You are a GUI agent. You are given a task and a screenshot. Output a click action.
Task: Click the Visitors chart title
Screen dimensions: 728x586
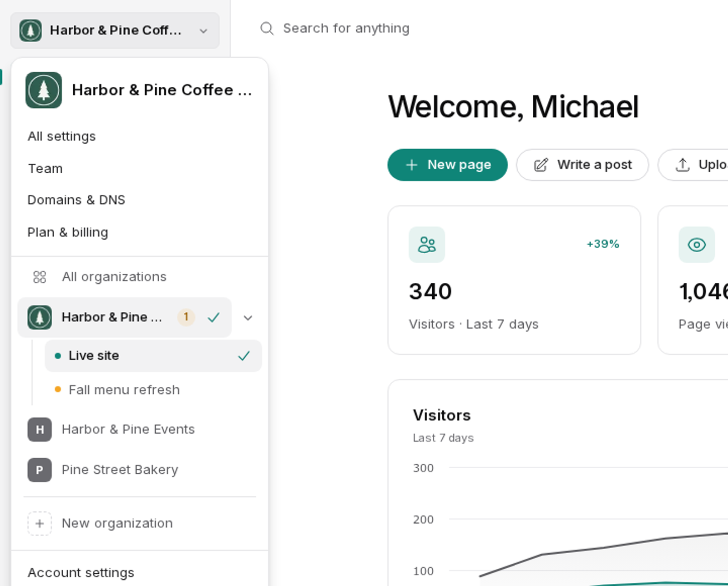coord(442,416)
